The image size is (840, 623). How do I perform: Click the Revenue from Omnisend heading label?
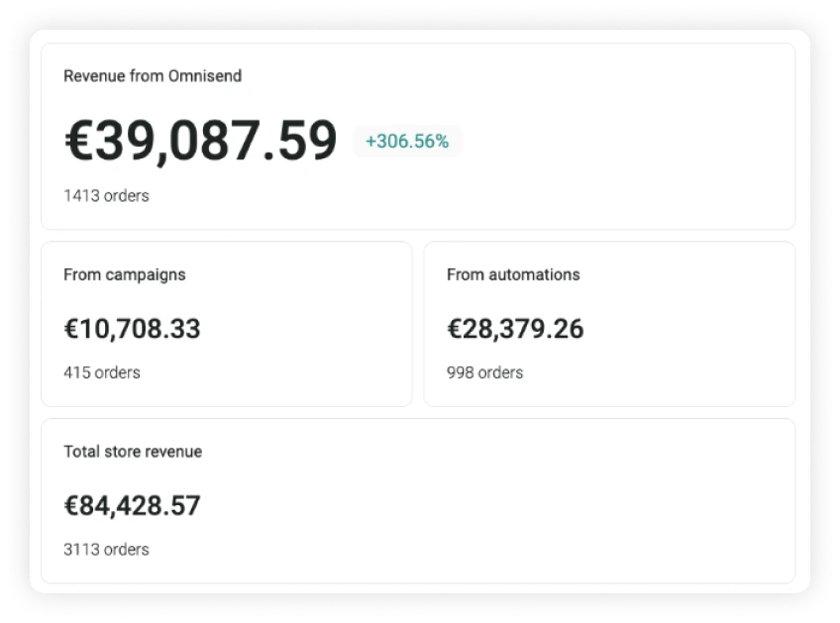pyautogui.click(x=152, y=75)
